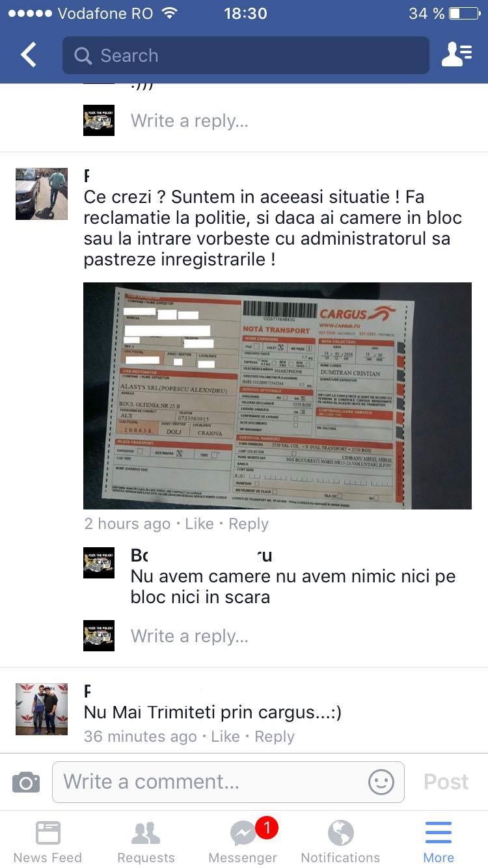The height and width of the screenshot is (868, 488).
Task: Open the Notifications globe tab
Action: pos(340,841)
